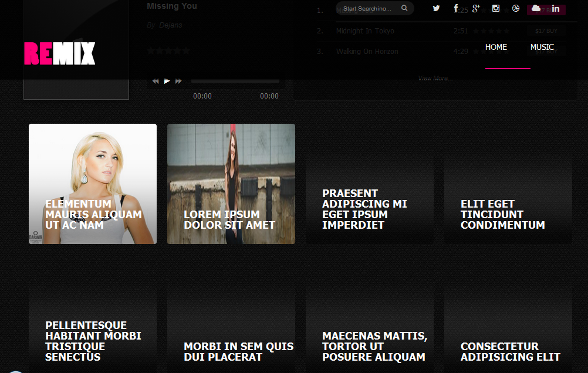The height and width of the screenshot is (373, 588).
Task: Rate the Midnight In Tokyo track stars
Action: pos(491,30)
